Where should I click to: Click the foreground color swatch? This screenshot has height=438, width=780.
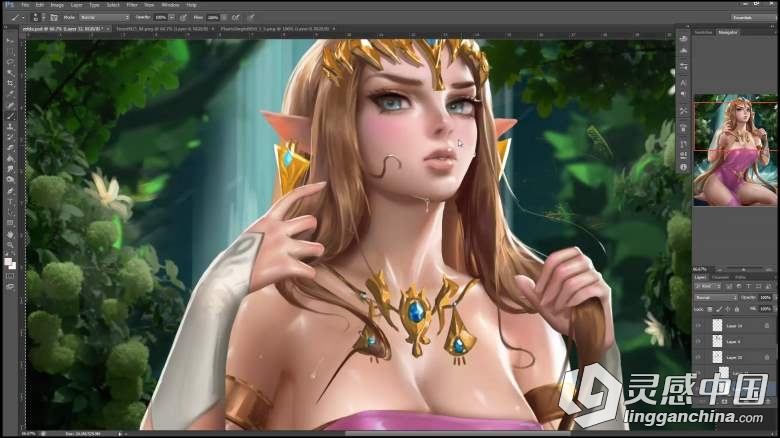(9, 262)
